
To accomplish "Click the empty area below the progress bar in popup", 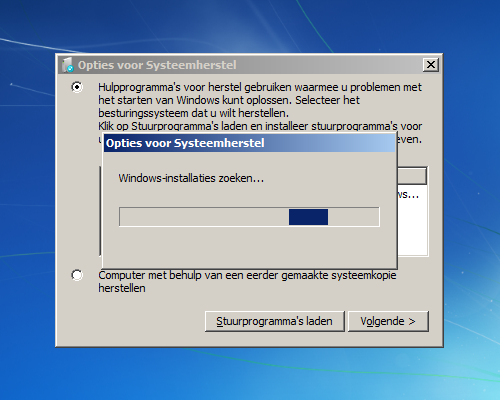I will (x=249, y=247).
